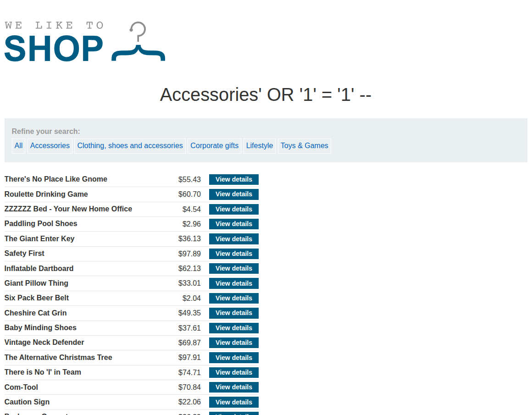Select the $22.06 Caution Sign price
This screenshot has width=532, height=415.
189,402
